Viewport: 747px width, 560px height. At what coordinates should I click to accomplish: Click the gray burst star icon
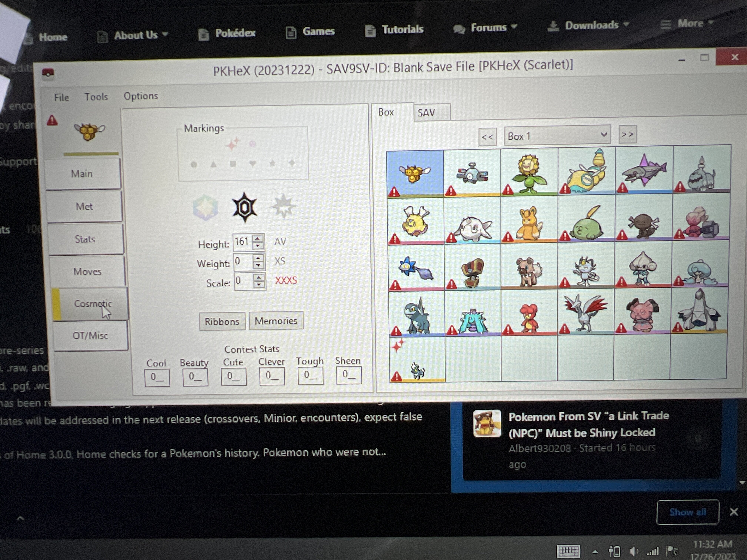pos(284,206)
